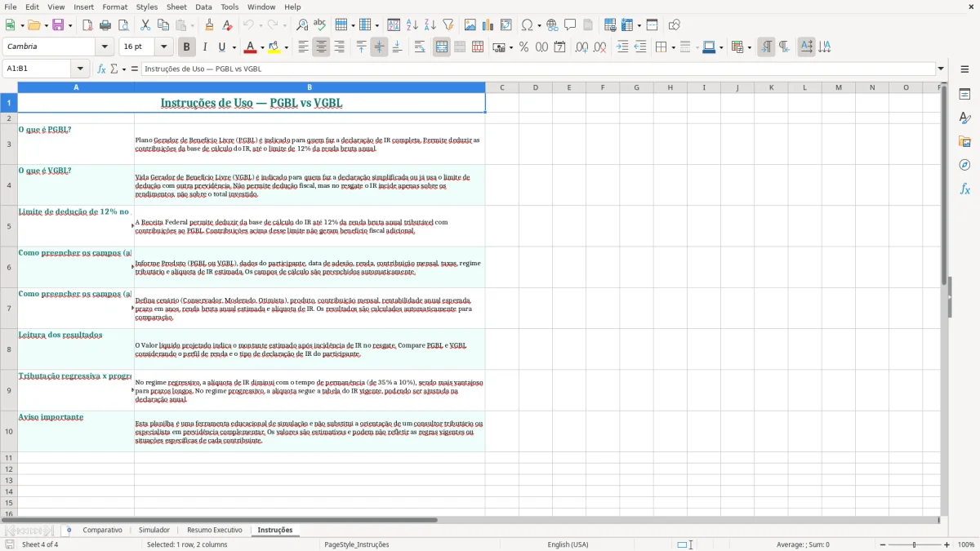
Task: Open Background Color dropdown arrow
Action: [x=286, y=47]
